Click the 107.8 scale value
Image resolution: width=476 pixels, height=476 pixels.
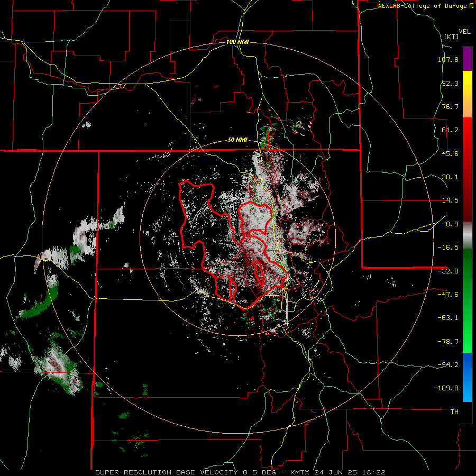pos(448,59)
